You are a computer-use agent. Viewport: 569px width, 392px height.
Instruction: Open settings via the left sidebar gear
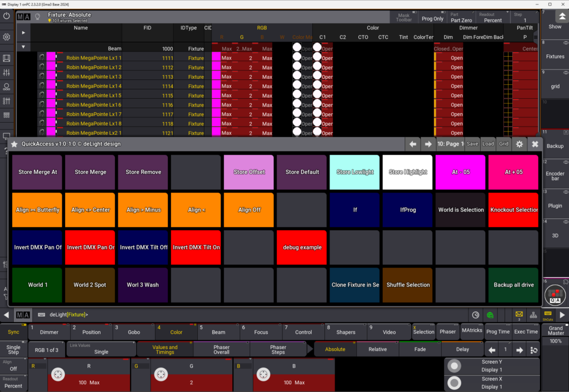point(7,37)
